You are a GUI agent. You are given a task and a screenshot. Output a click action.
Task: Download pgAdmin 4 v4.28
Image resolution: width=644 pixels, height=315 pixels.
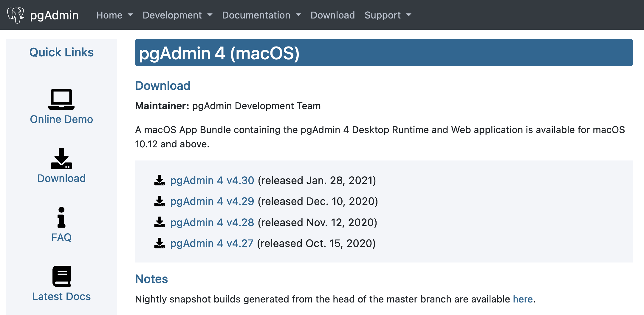[x=212, y=223]
